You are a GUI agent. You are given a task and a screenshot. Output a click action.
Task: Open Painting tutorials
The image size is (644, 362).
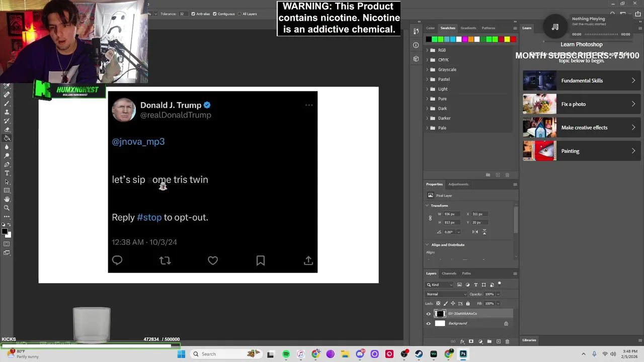581,151
